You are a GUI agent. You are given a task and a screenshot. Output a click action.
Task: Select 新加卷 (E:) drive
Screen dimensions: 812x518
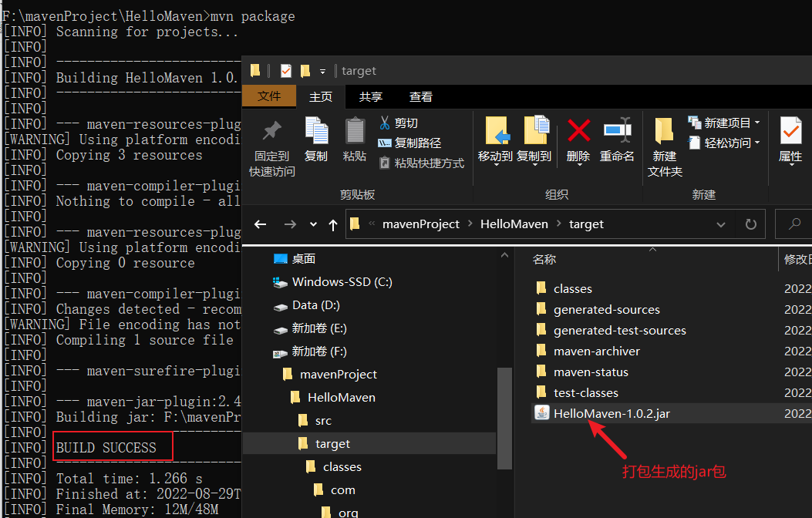coord(310,328)
